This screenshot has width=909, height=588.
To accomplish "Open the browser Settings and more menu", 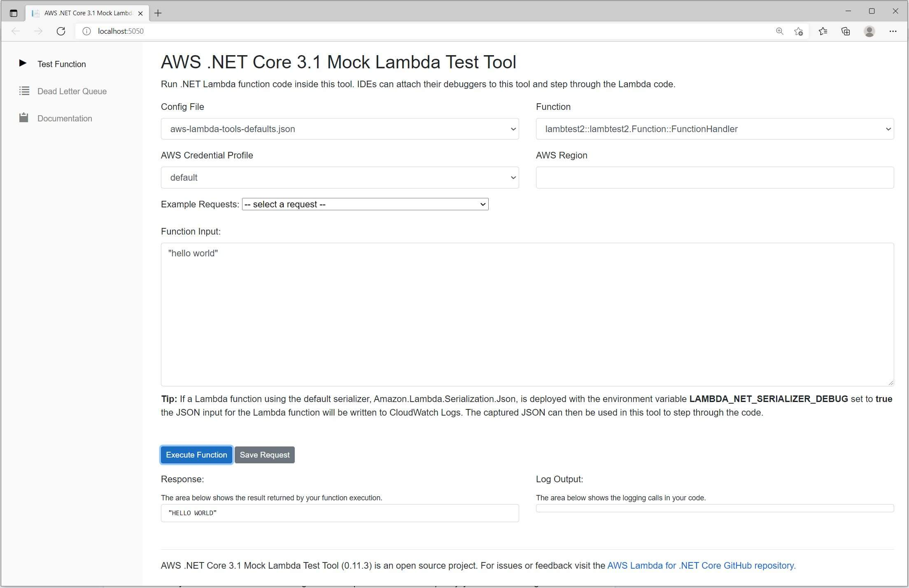I will pos(893,31).
